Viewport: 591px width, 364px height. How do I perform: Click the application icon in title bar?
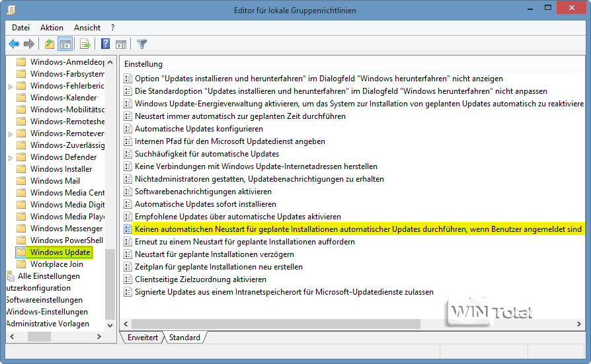(11, 10)
